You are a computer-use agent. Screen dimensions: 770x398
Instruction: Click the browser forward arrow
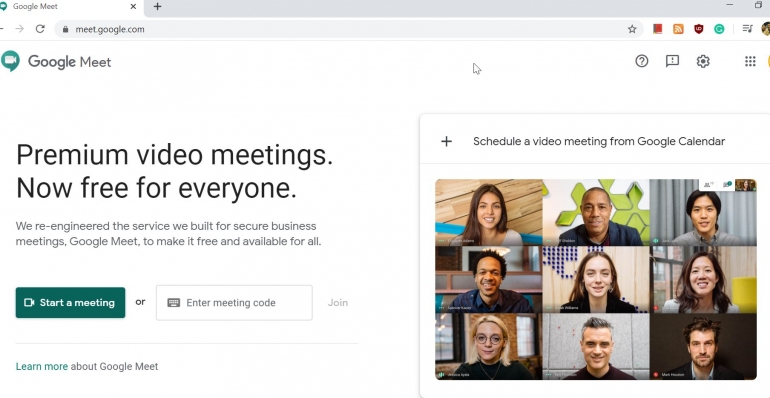coord(20,29)
